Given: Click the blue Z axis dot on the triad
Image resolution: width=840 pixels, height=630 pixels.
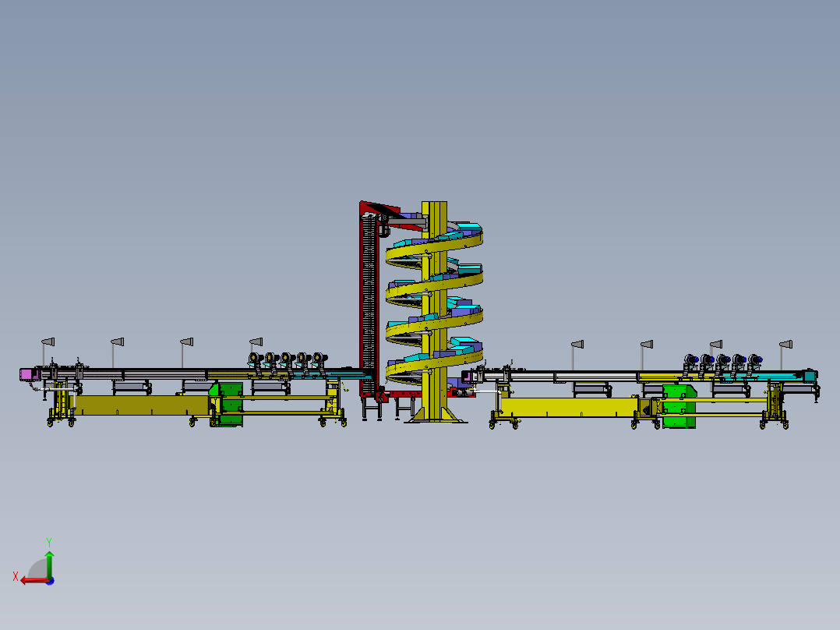Looking at the screenshot, I should (x=51, y=581).
